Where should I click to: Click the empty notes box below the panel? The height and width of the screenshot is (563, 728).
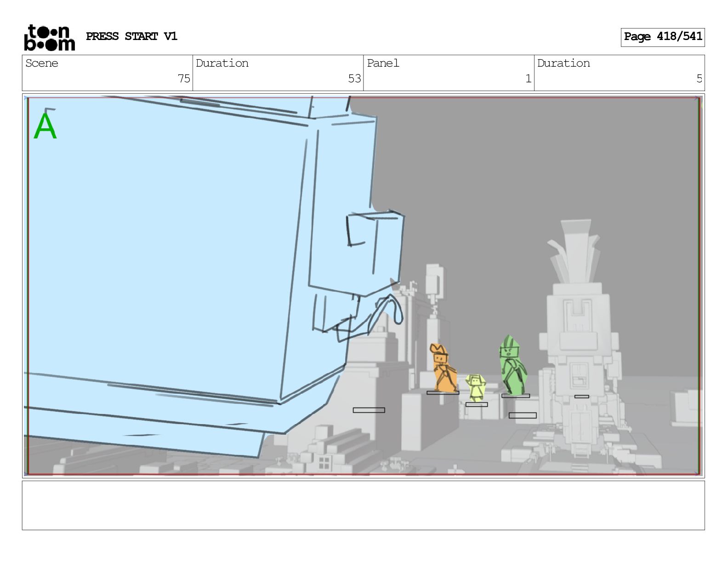coord(363,506)
